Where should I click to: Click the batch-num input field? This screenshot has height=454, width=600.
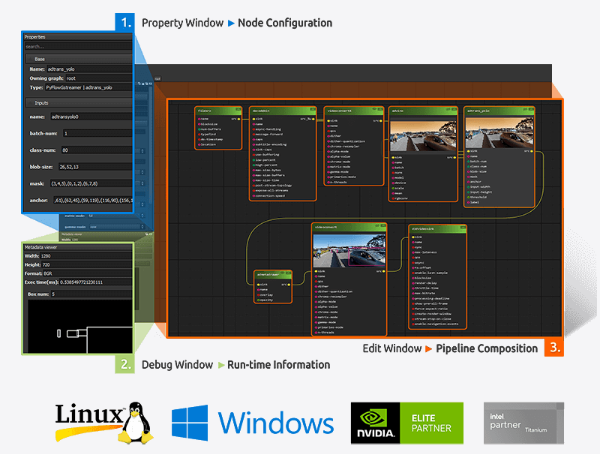(102, 132)
